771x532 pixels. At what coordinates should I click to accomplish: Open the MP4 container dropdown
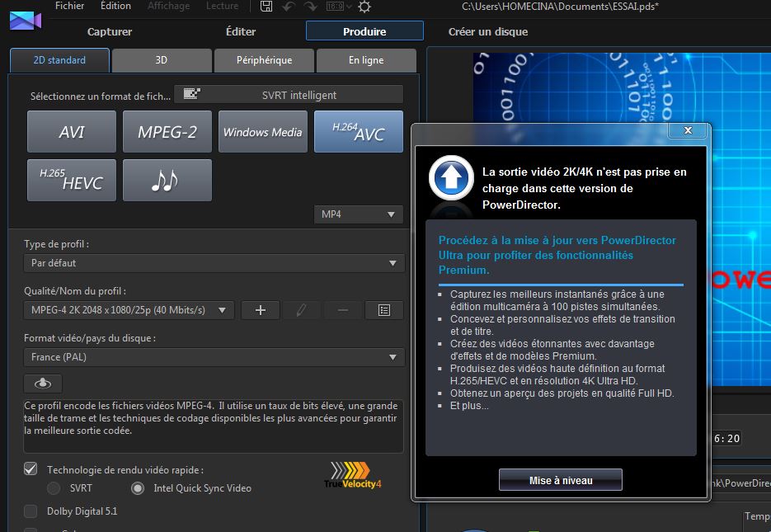(x=359, y=214)
